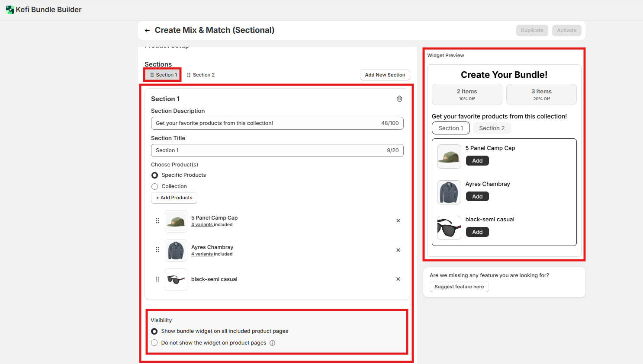Choose the Collection radio option
This screenshot has width=643, height=364.
point(154,186)
